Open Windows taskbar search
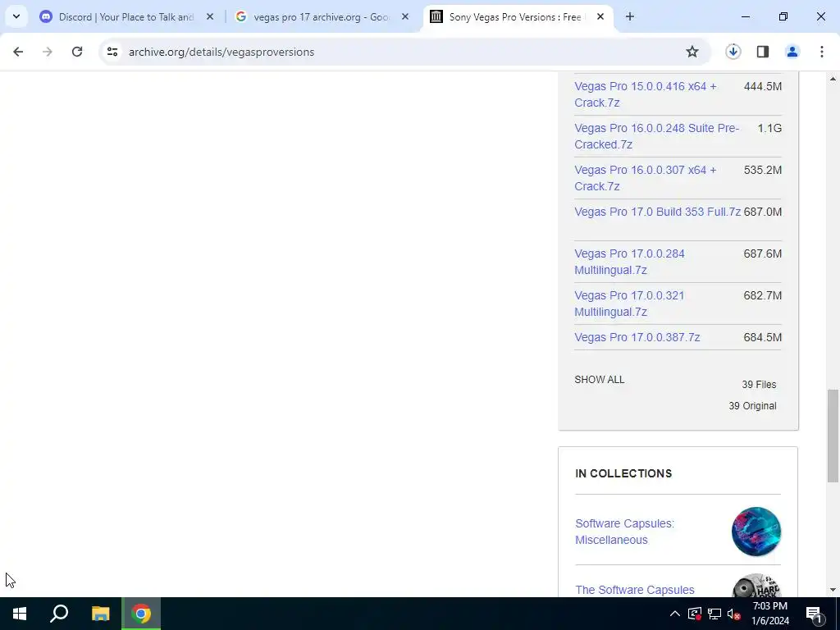Viewport: 840px width, 630px height. tap(59, 614)
